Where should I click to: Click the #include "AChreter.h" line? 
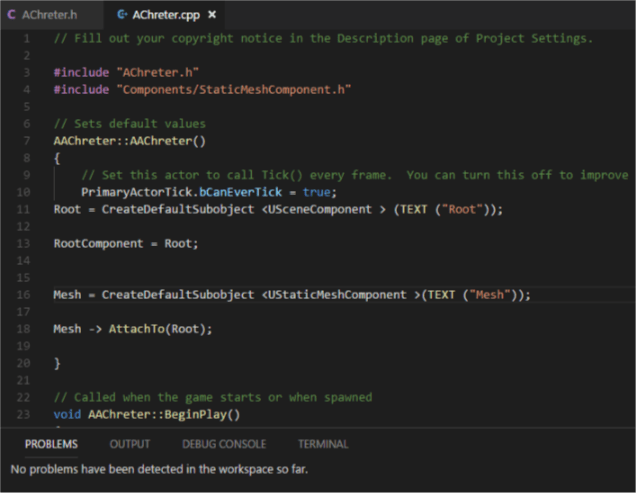point(126,73)
